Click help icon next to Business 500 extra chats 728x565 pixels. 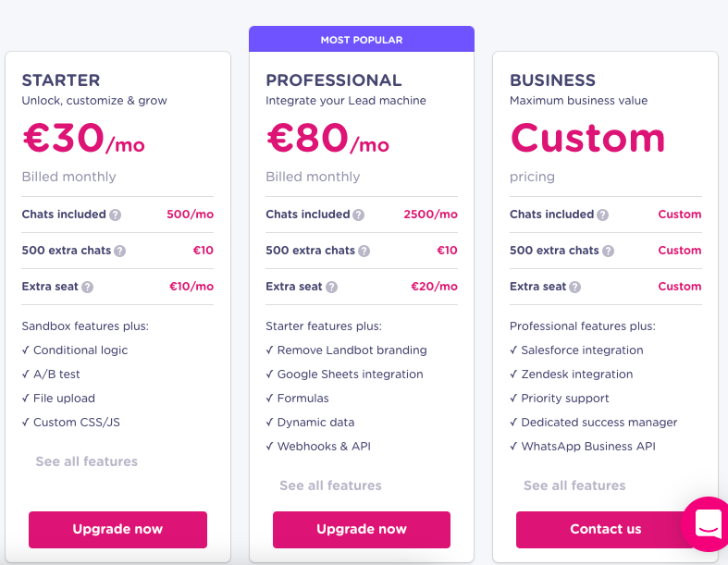[609, 252]
